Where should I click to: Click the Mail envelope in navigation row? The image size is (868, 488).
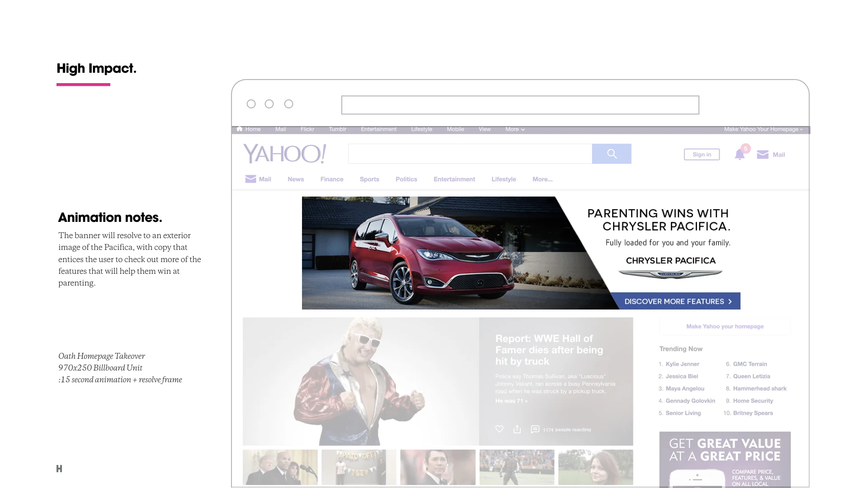tap(250, 179)
